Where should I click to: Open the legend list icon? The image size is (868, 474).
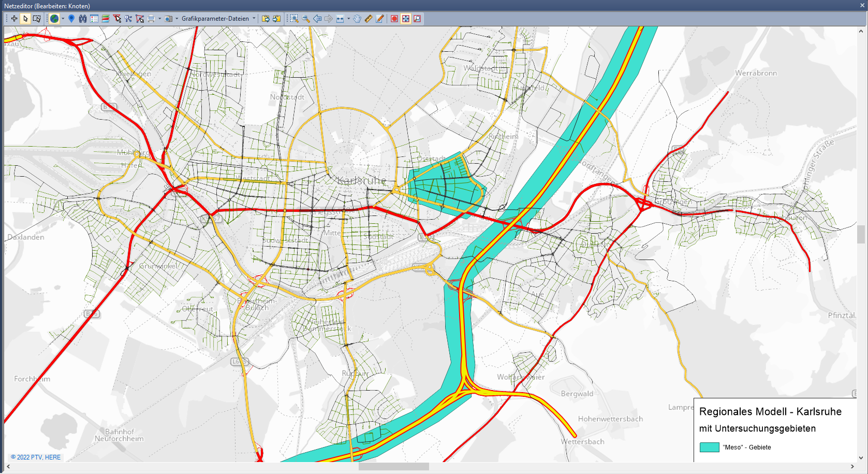(x=94, y=19)
